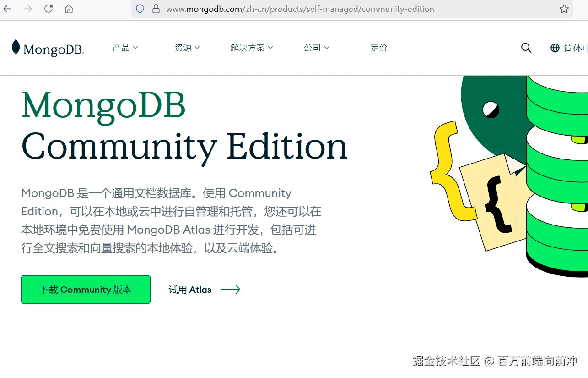Select 定价 in the navigation bar
Screen dimensions: 588x378
379,47
